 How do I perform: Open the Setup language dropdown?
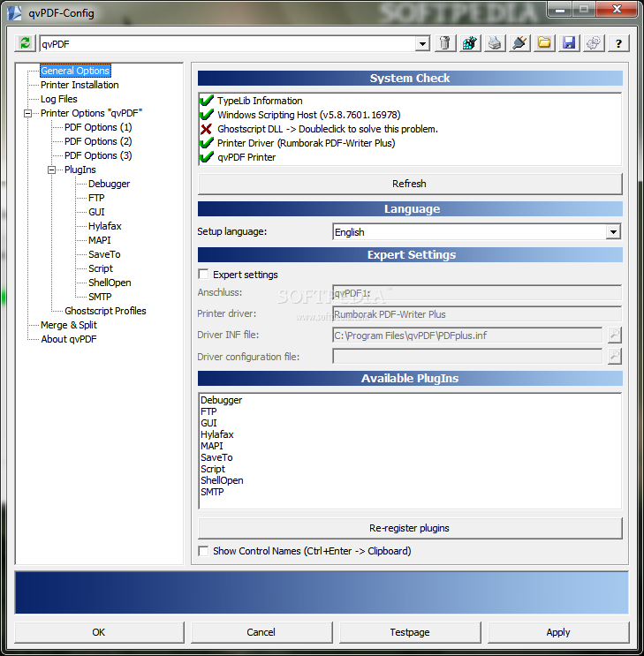tap(613, 232)
